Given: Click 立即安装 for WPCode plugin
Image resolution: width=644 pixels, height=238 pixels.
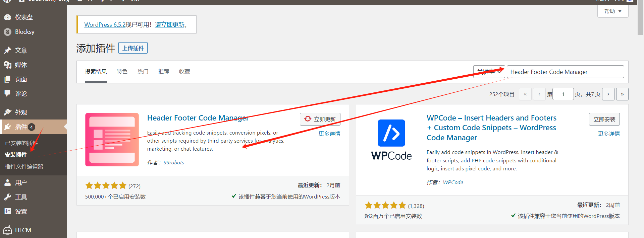Looking at the screenshot, I should point(604,119).
